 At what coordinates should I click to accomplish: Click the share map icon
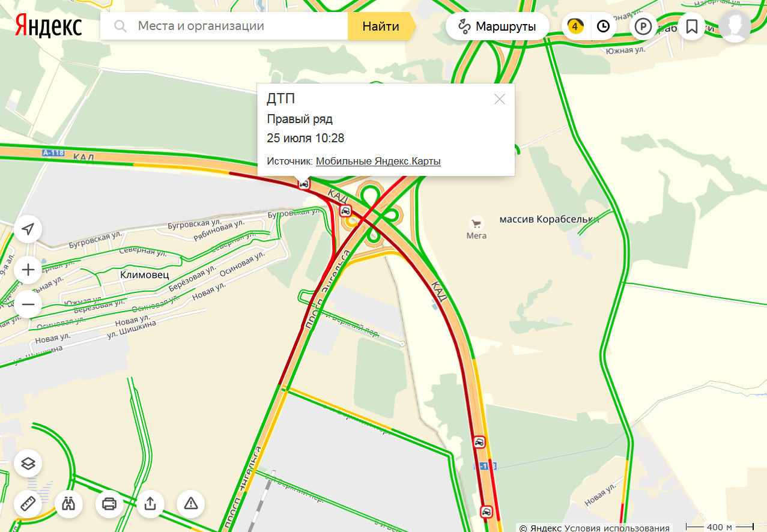pos(150,503)
